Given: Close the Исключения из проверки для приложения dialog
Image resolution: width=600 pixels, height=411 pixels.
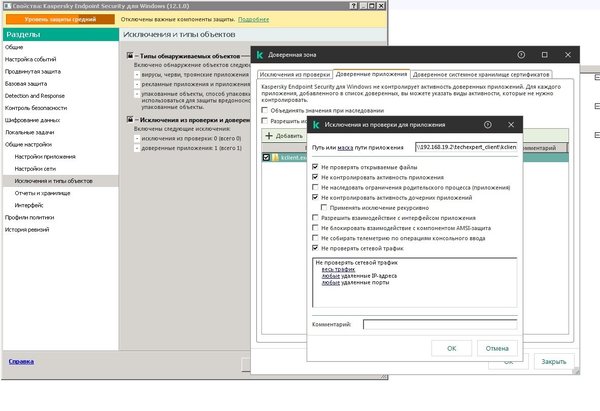Looking at the screenshot, I should pos(511,125).
